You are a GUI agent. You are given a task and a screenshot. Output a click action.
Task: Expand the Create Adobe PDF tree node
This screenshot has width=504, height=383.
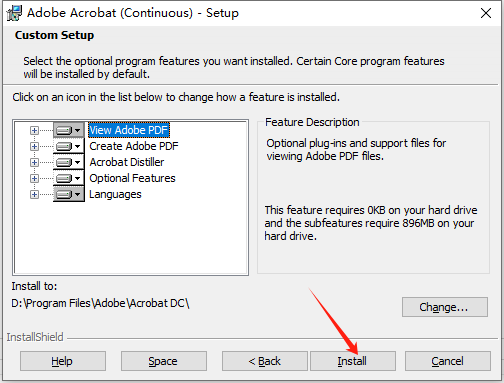tap(34, 146)
